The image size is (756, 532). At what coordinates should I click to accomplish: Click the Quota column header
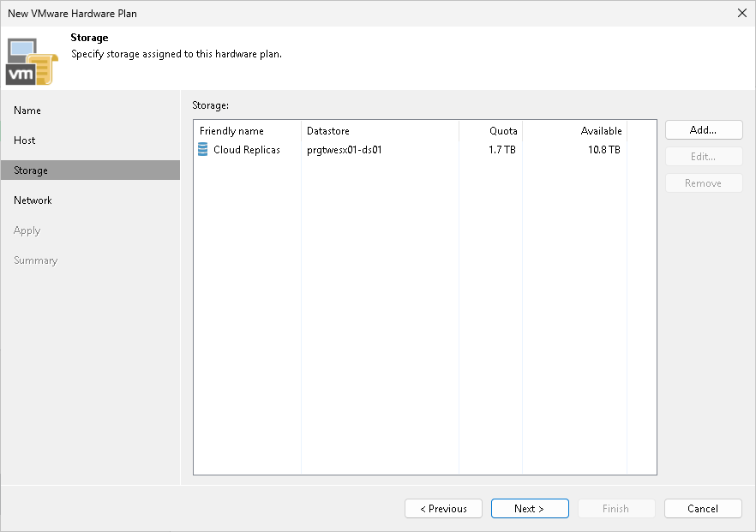click(x=503, y=130)
